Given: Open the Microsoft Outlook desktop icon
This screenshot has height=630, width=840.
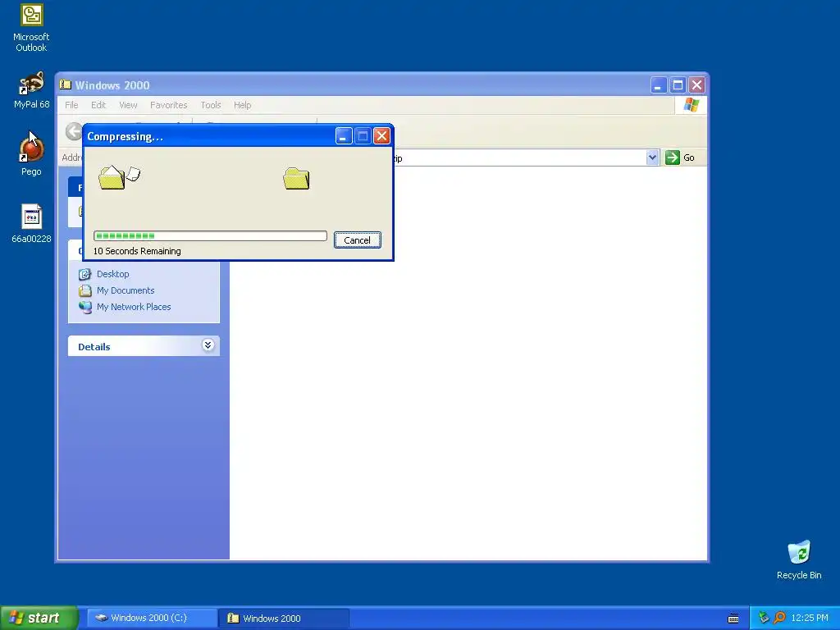Looking at the screenshot, I should 31,28.
